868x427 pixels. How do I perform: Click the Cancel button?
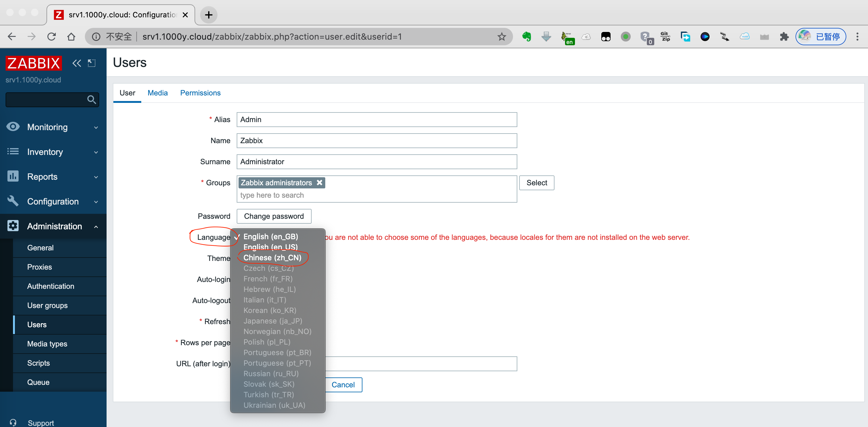[343, 385]
